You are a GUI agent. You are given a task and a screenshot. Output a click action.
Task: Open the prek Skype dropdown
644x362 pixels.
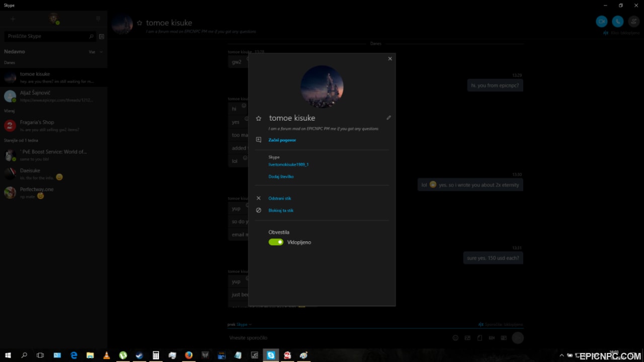(239, 324)
